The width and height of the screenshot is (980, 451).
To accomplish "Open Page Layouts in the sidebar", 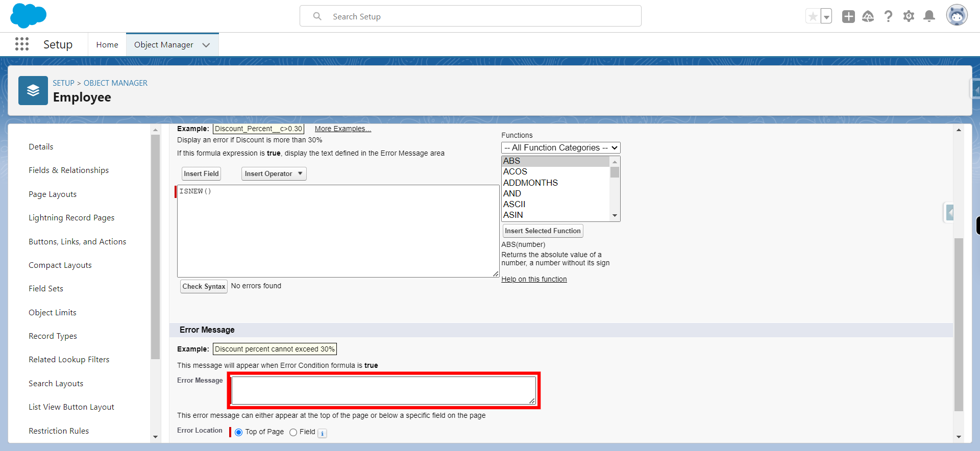I will (53, 194).
